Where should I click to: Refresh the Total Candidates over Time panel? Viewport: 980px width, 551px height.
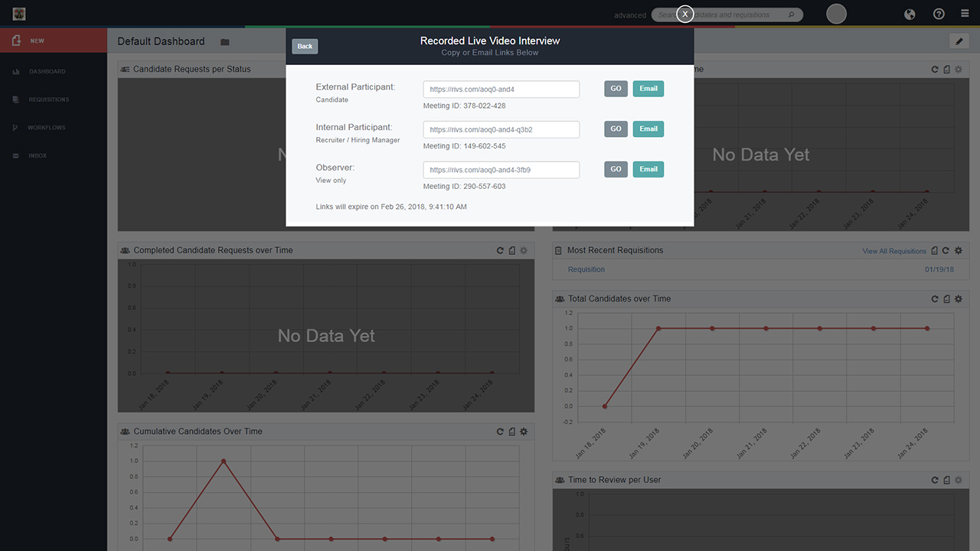click(x=935, y=299)
